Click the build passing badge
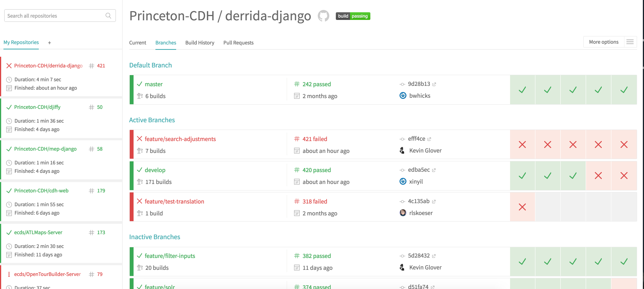The height and width of the screenshot is (289, 644). (353, 16)
